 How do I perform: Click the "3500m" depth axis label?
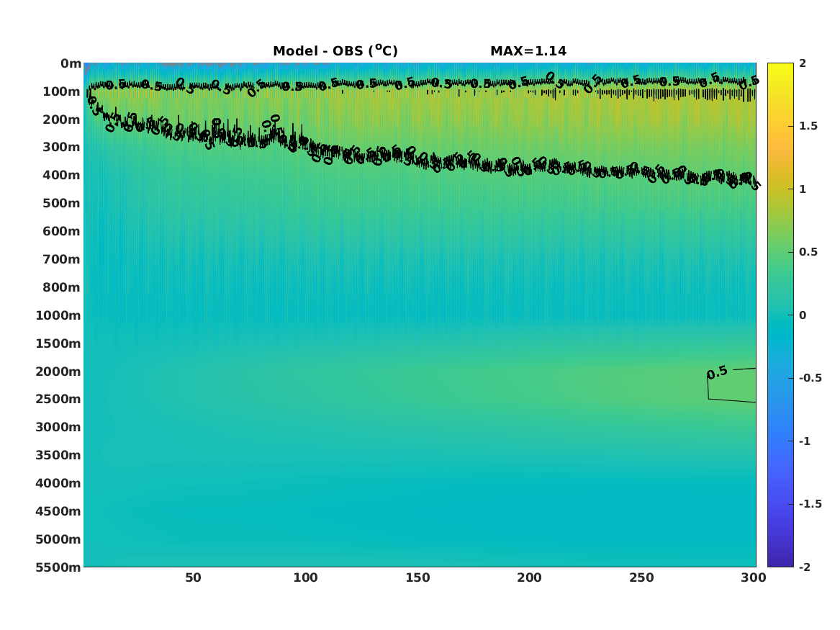pyautogui.click(x=58, y=455)
